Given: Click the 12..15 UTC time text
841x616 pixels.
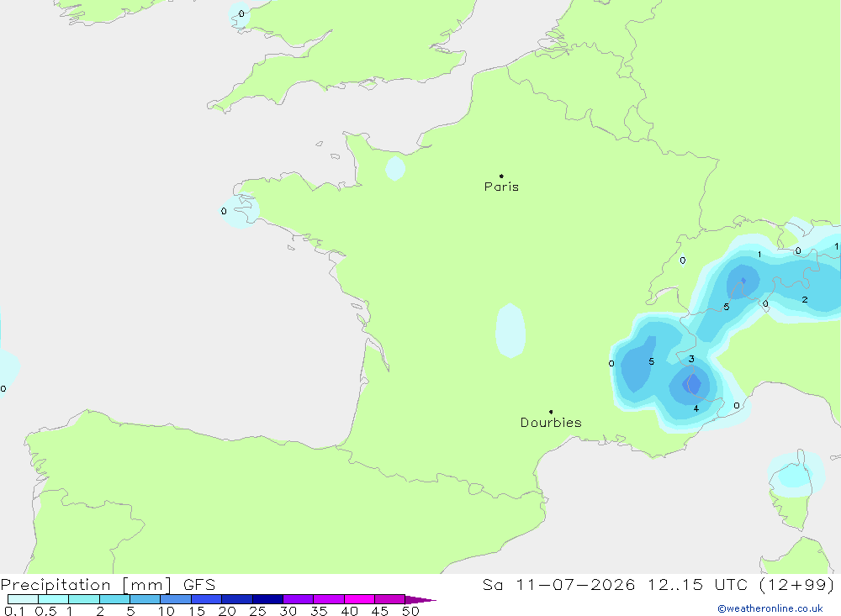Looking at the screenshot, I should 697,584.
